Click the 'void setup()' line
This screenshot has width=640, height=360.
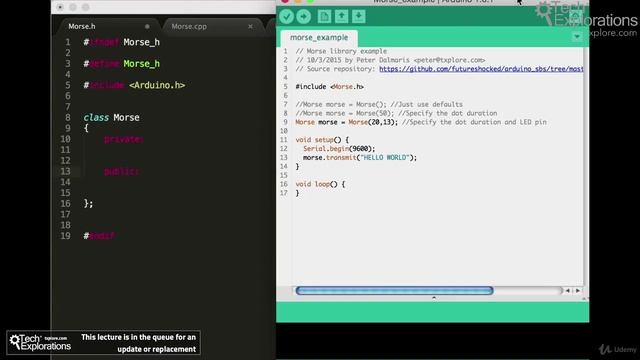[x=322, y=140]
